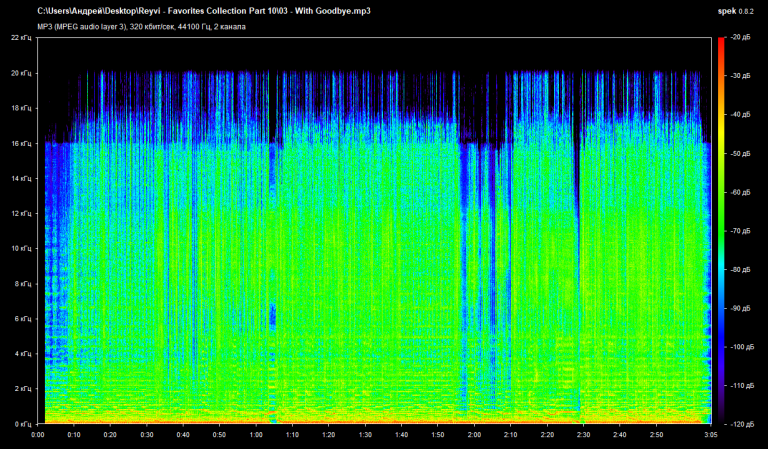
Task: Click the 2:20 time axis label
Action: tap(547, 435)
